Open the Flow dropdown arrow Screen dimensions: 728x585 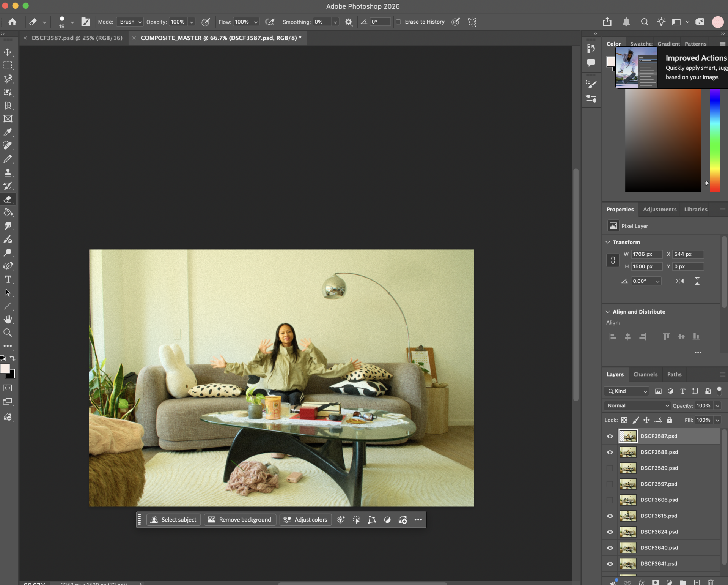(x=256, y=22)
